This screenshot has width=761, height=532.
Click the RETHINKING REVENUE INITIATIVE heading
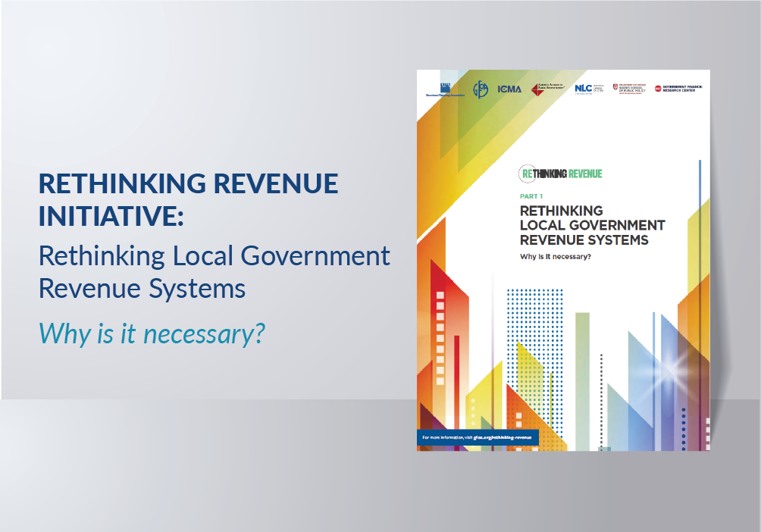pos(189,199)
